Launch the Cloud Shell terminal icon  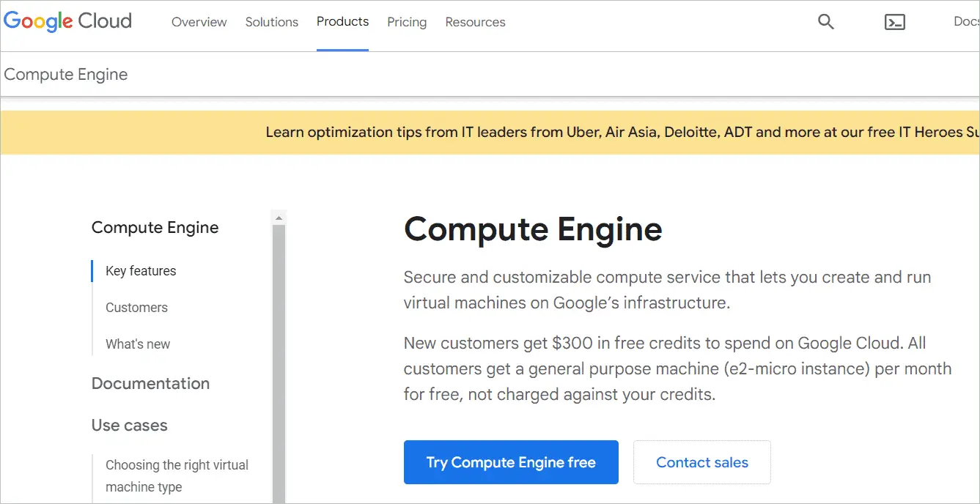895,22
